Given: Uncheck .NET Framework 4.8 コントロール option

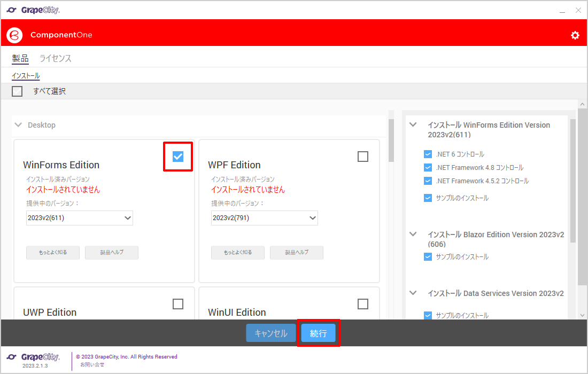Looking at the screenshot, I should tap(428, 168).
